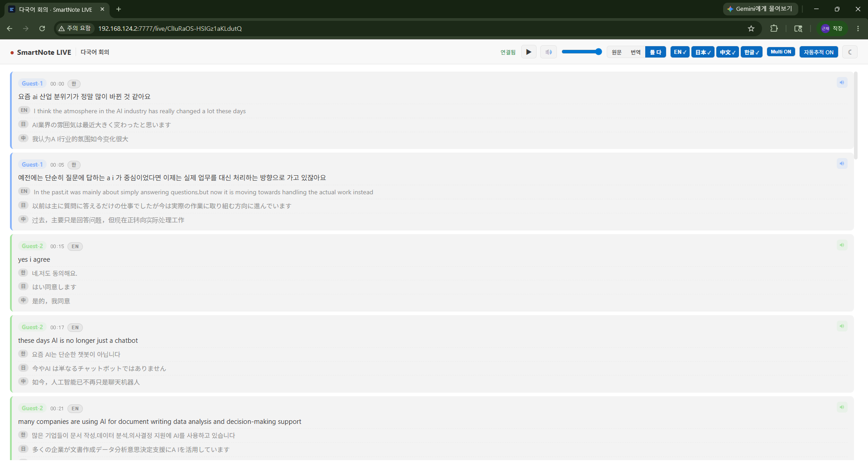Viewport: 868px width, 466px height.
Task: Click the 주의 요함 site security indicator
Action: pos(75,29)
